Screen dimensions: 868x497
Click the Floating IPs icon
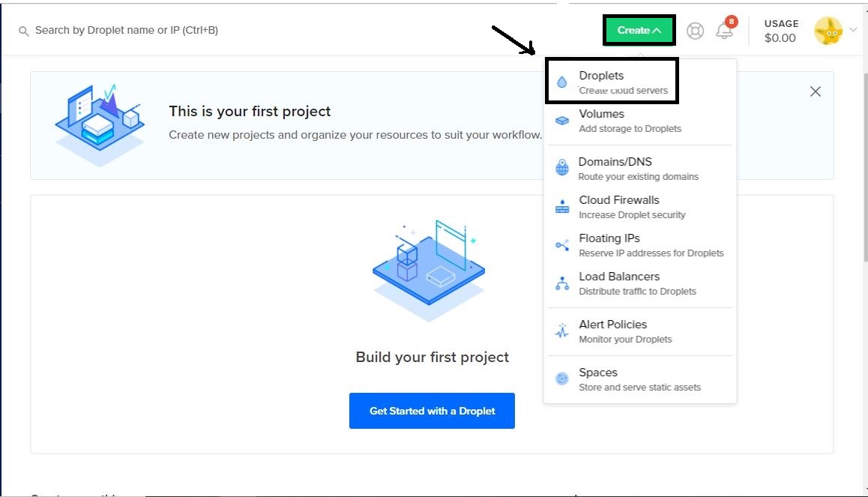click(x=563, y=243)
